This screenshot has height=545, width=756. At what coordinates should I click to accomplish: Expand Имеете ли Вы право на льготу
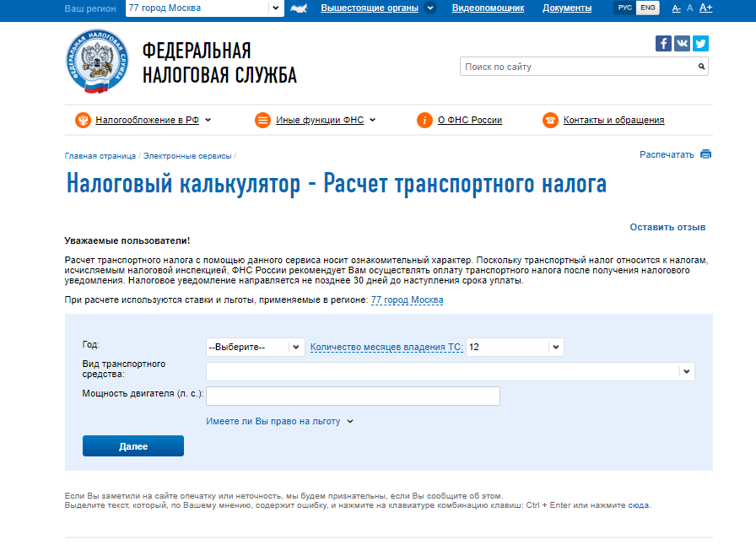[279, 421]
